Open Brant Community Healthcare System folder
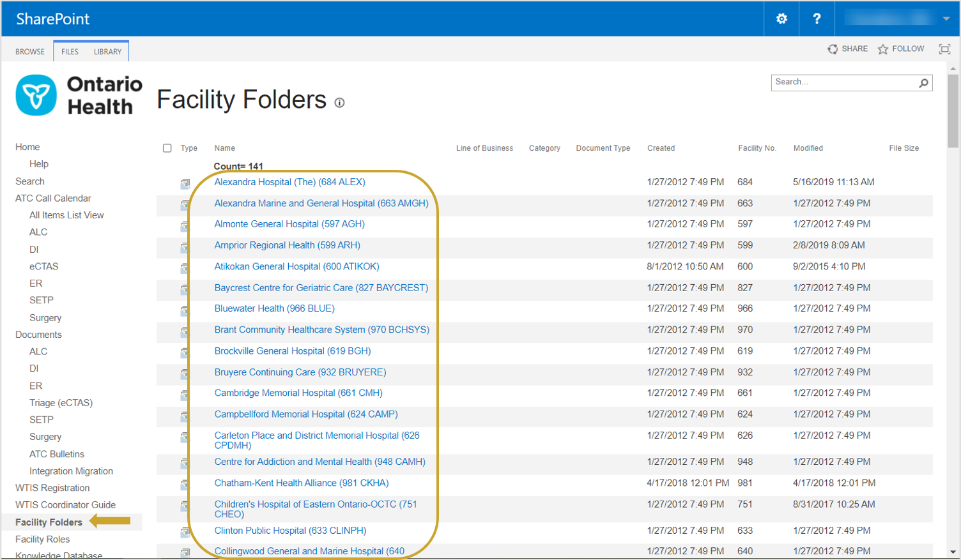 [x=322, y=330]
